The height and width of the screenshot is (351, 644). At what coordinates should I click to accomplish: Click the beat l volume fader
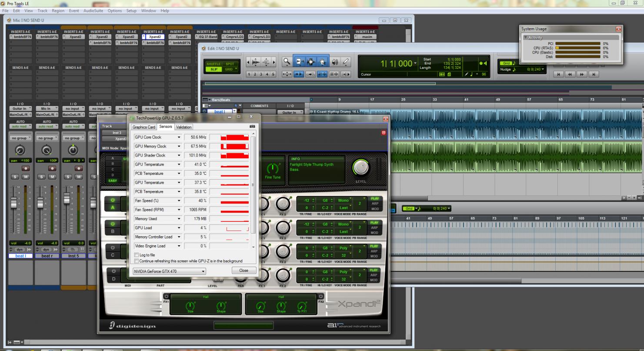13,202
